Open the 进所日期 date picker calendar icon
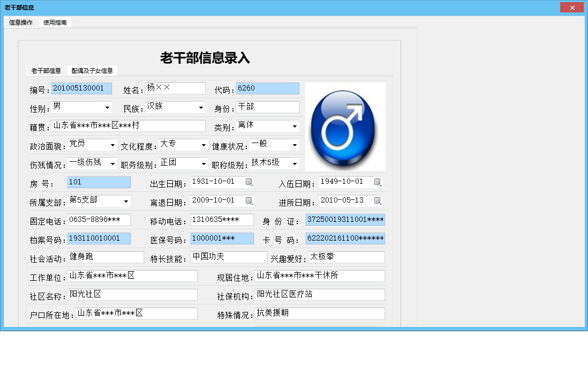The image size is (588, 380). [x=376, y=201]
